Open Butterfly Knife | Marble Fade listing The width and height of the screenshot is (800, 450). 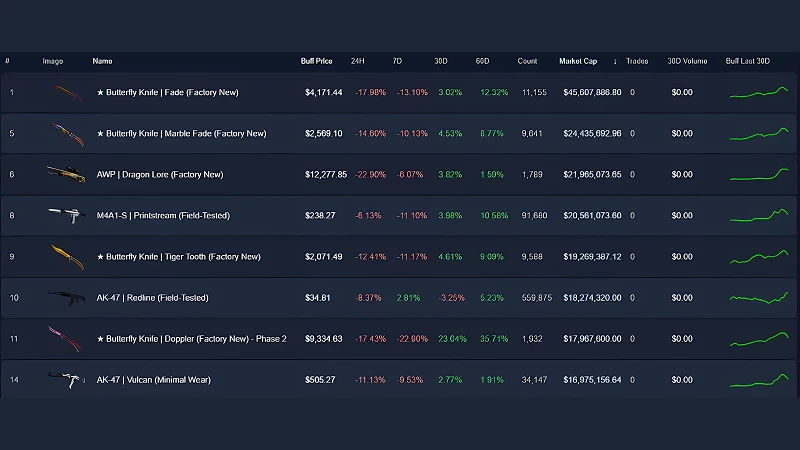(x=181, y=134)
